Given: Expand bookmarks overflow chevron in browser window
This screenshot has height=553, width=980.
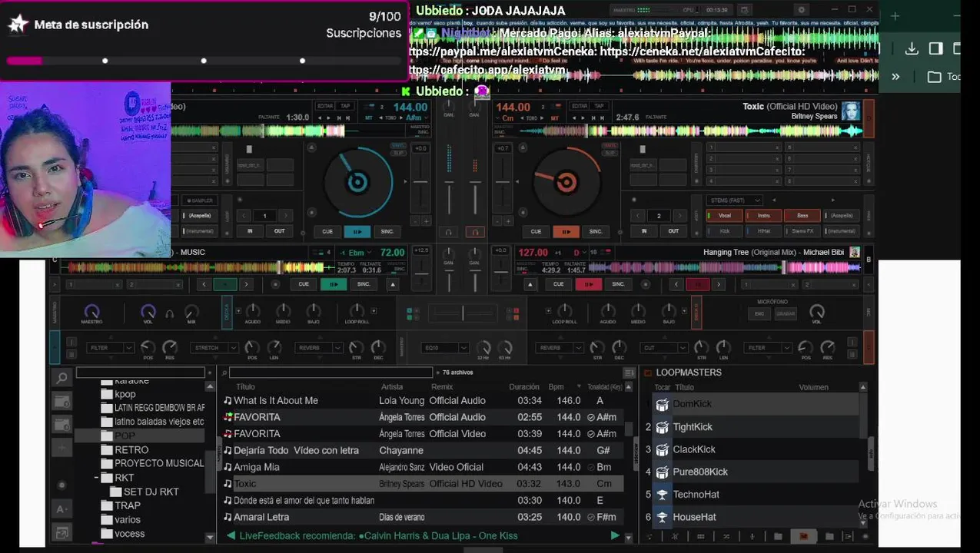Looking at the screenshot, I should click(895, 77).
